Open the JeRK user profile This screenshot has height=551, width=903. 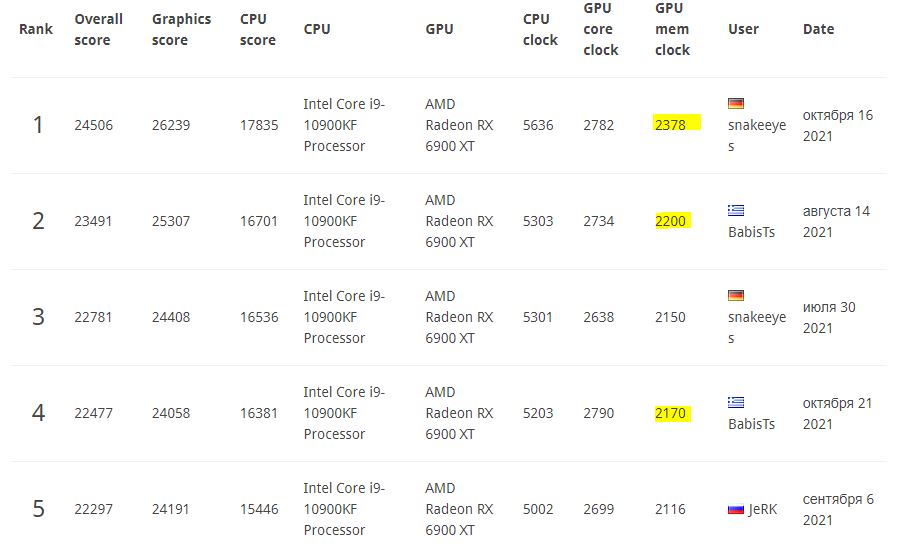[x=763, y=509]
